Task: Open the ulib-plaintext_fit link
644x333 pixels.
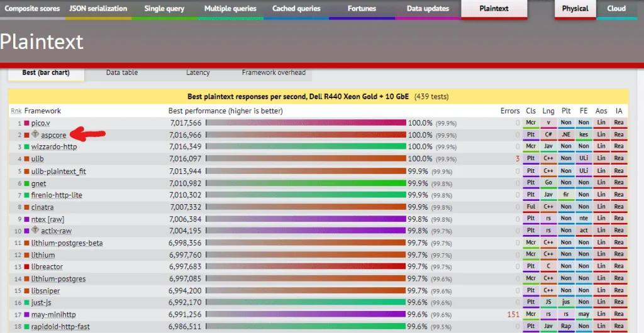Action: 58,172
